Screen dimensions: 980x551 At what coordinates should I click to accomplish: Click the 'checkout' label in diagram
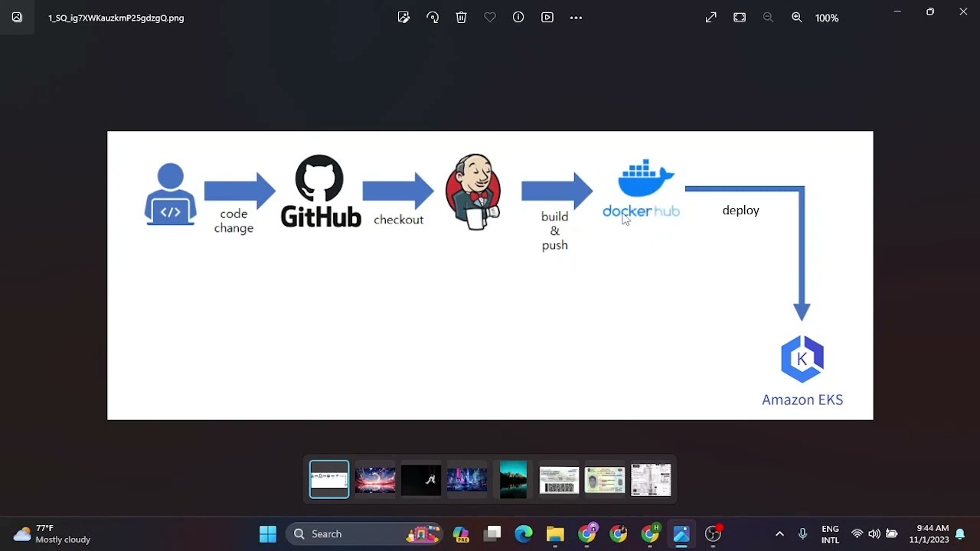click(x=398, y=220)
